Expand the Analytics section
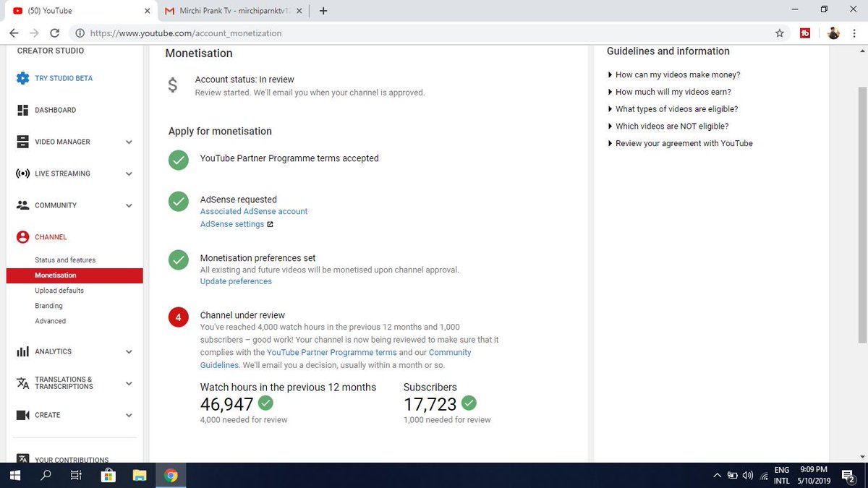Image resolution: width=868 pixels, height=488 pixels. point(129,351)
